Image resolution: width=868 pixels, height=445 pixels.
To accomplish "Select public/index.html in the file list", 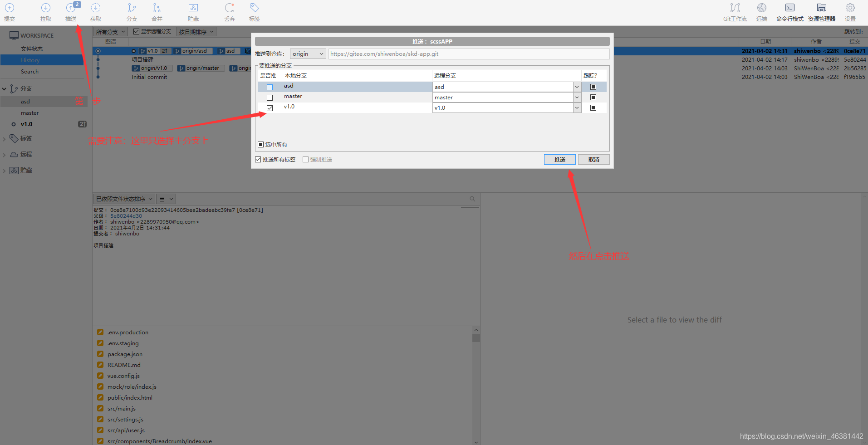I will [130, 397].
